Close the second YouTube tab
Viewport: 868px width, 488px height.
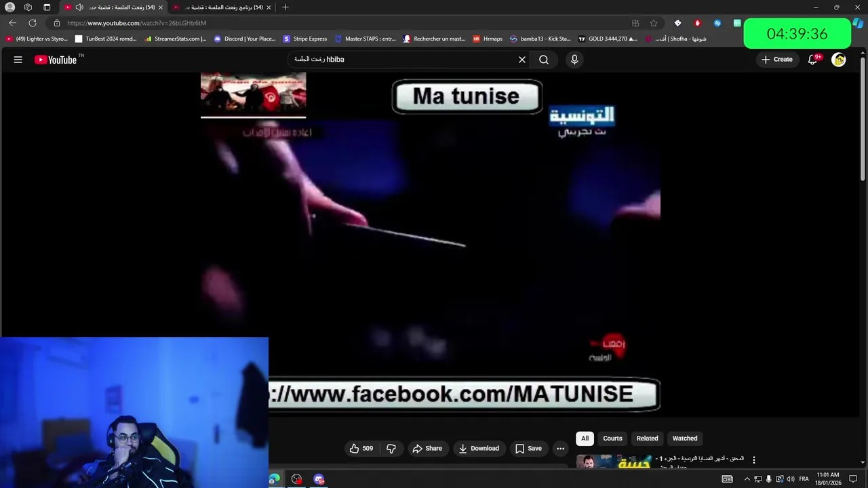(x=269, y=7)
